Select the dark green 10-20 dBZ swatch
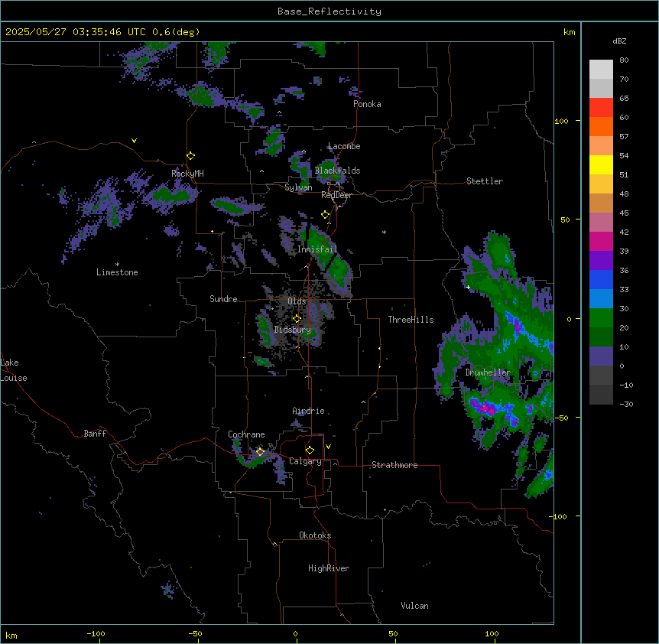The height and width of the screenshot is (644, 659). coord(601,337)
